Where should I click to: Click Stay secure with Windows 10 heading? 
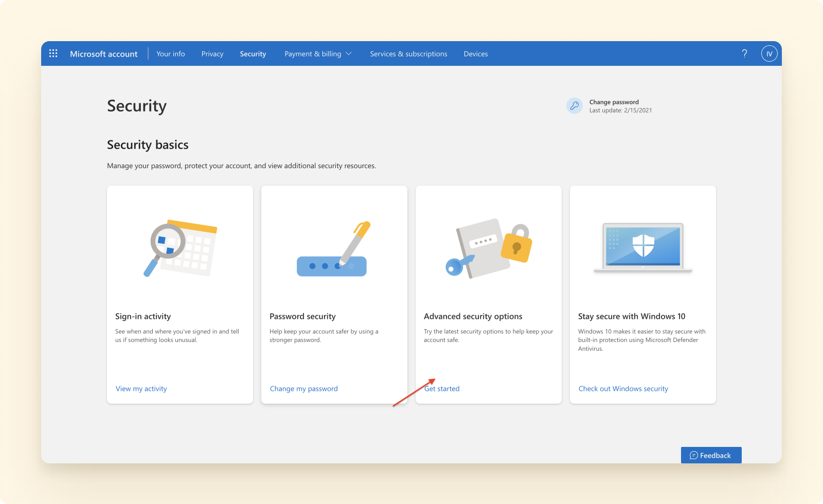point(632,316)
